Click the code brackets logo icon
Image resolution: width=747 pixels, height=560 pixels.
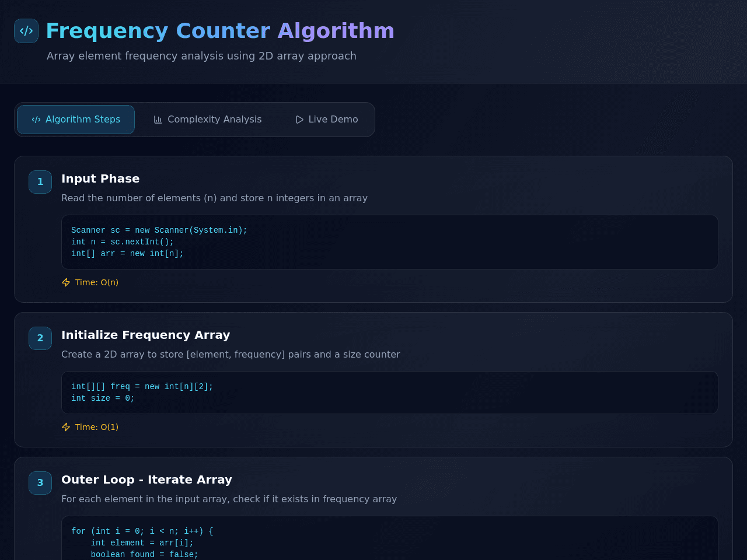click(x=26, y=31)
